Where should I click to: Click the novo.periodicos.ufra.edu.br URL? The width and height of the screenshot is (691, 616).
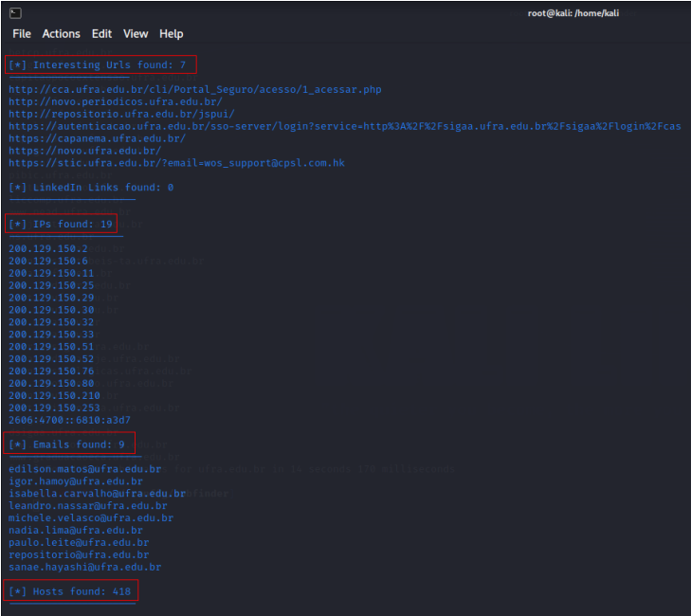pos(116,101)
